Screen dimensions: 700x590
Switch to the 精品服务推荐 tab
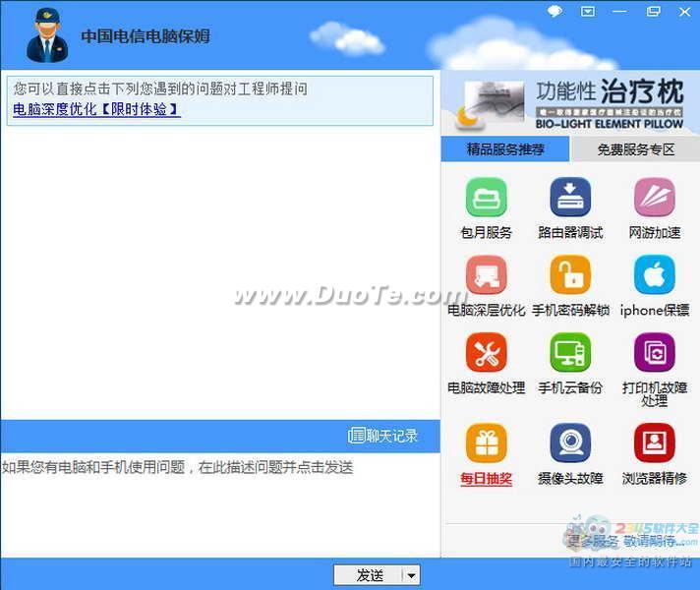[505, 149]
